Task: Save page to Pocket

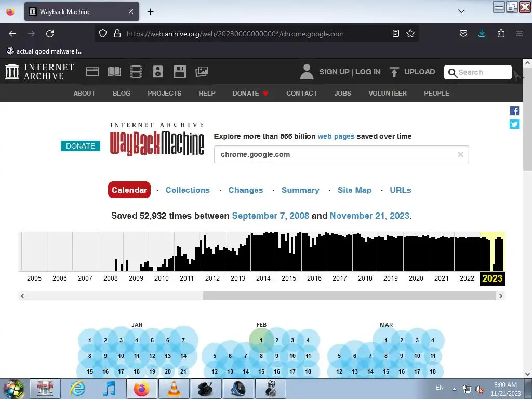Action: pos(463,33)
